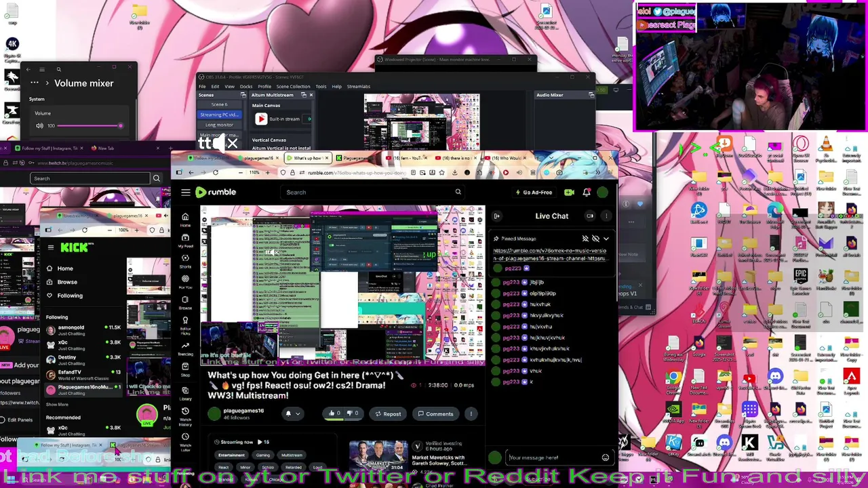The height and width of the screenshot is (488, 868).
Task: Open video more options three-dot menu
Action: (x=471, y=413)
